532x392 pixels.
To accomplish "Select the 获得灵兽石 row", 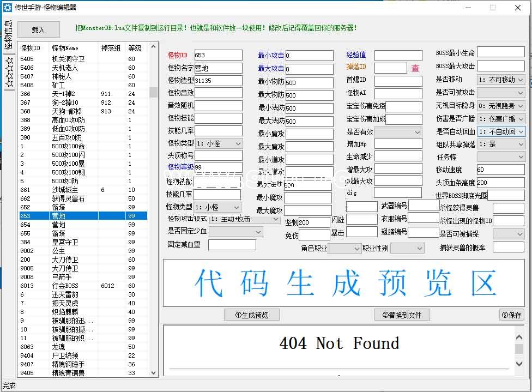I will [83, 198].
